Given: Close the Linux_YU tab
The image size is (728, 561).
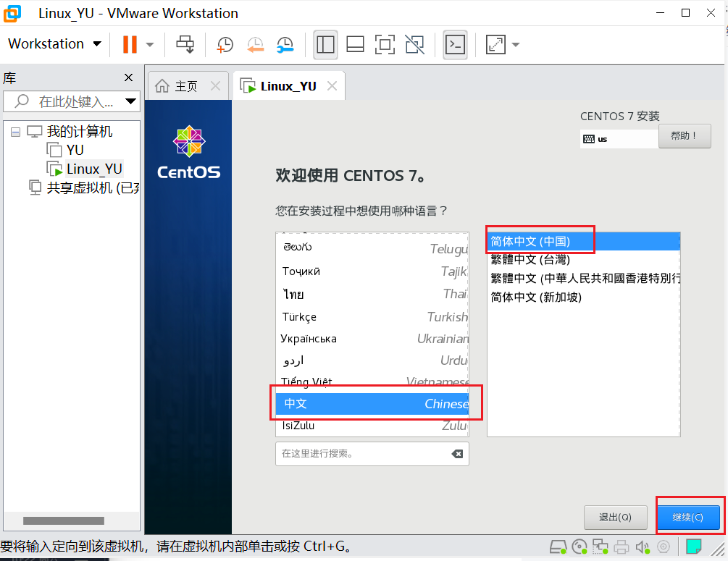Looking at the screenshot, I should 332,86.
